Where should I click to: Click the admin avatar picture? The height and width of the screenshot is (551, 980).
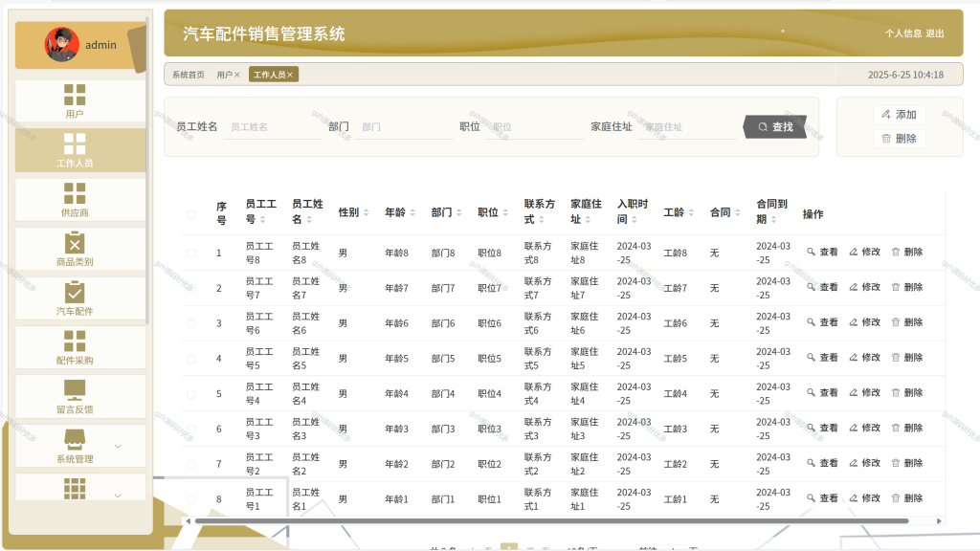tap(62, 44)
